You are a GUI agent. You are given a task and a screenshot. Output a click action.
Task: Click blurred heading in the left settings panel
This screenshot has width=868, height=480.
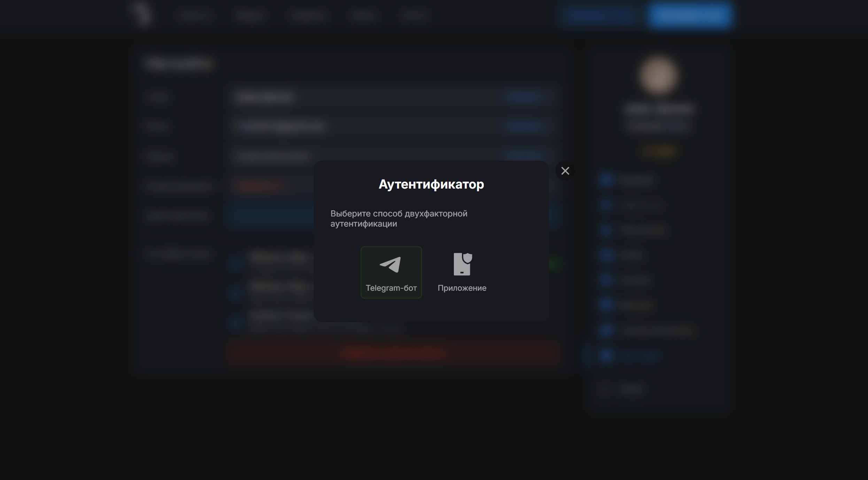point(179,64)
